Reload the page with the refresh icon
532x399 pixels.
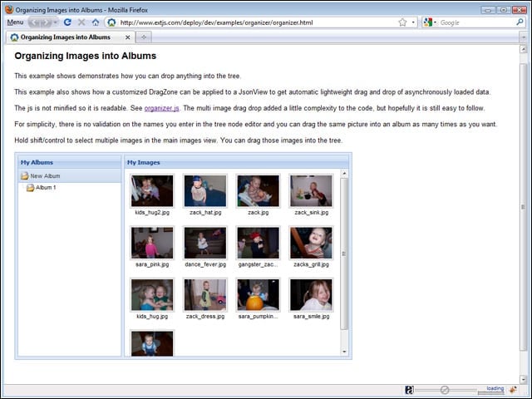pyautogui.click(x=67, y=22)
